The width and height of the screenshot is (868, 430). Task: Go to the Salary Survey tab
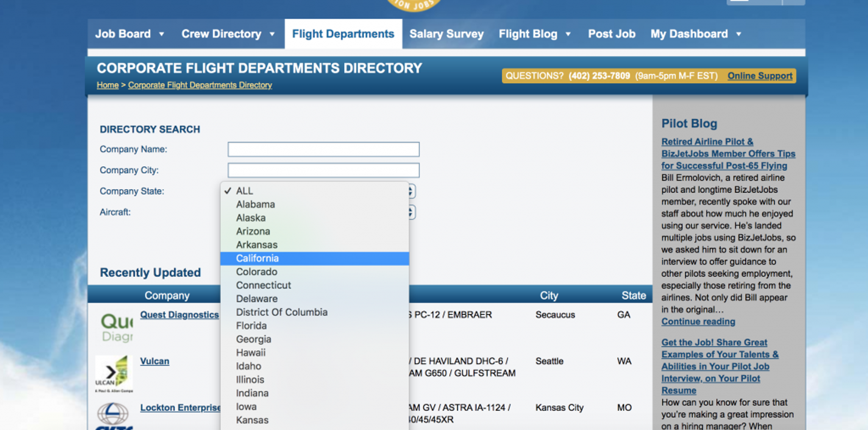(446, 34)
